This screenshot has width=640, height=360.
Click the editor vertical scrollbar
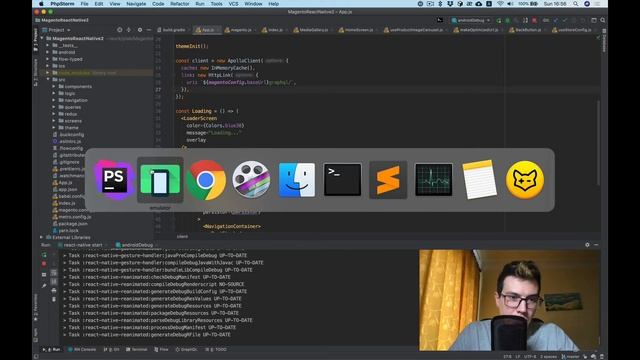598,143
